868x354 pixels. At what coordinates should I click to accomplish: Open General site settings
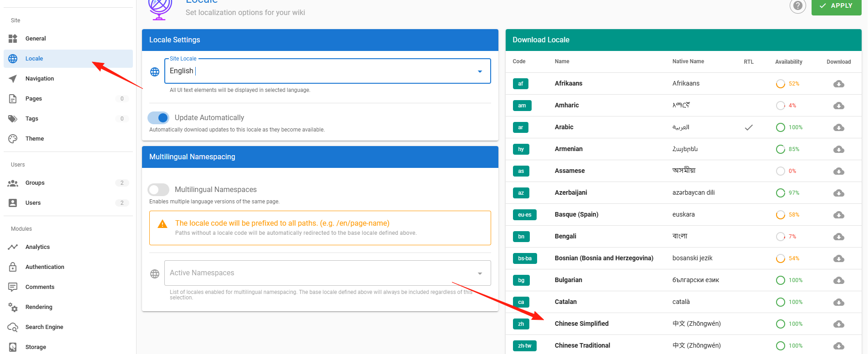click(x=68, y=39)
